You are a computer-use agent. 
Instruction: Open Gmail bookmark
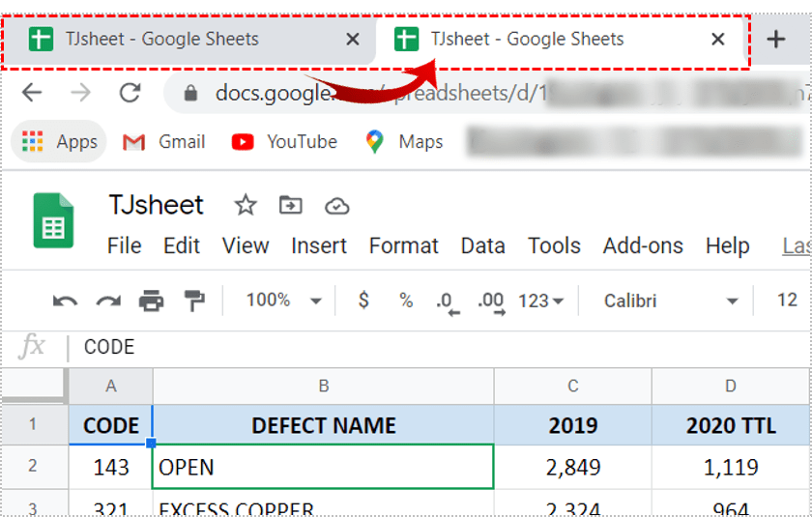pos(164,141)
